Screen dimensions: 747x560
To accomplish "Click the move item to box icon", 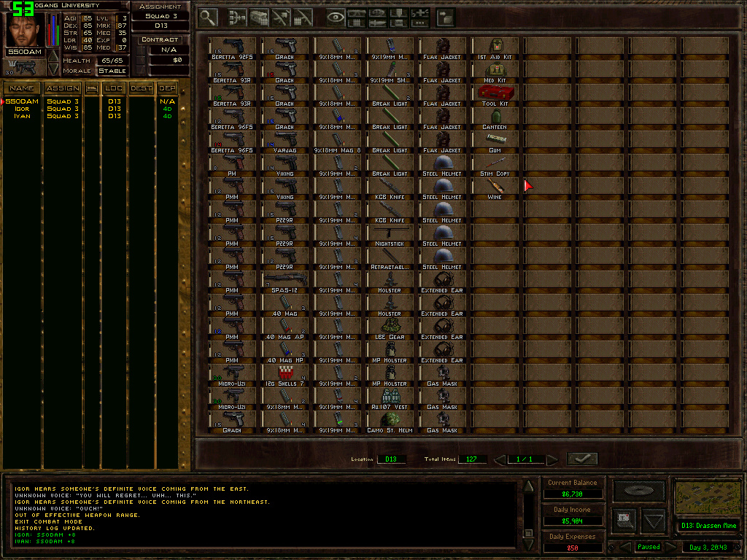I will [x=445, y=16].
